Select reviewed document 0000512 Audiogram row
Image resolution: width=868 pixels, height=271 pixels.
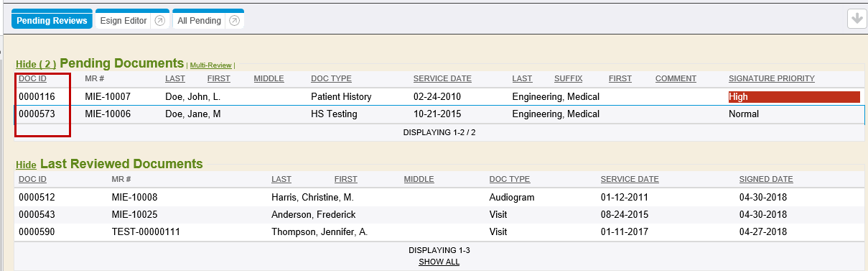click(x=439, y=197)
